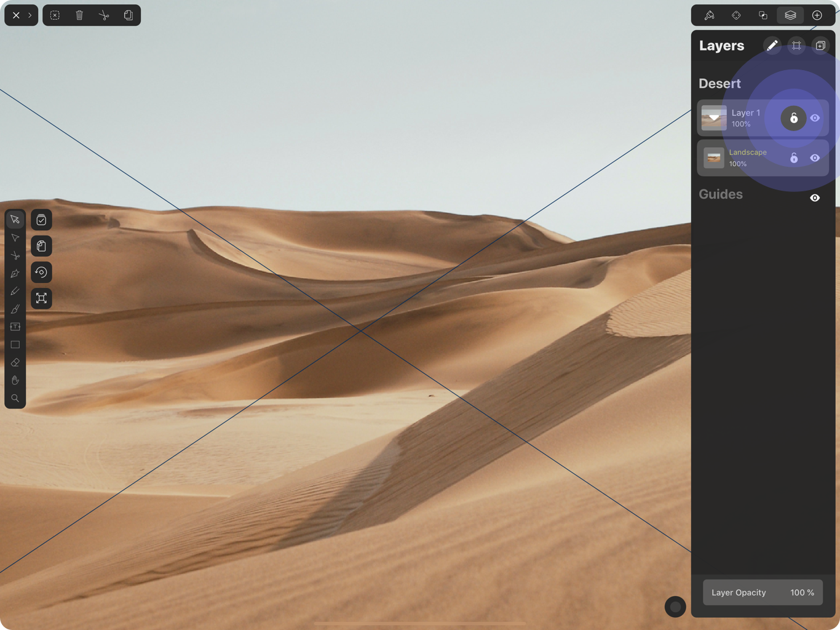Select the Eraser tool

[15, 362]
